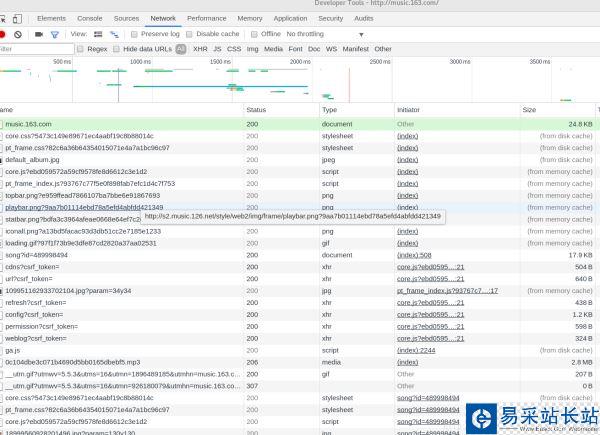Select the song?id=489998494 document request
This screenshot has width=600, height=435.
[298, 255]
